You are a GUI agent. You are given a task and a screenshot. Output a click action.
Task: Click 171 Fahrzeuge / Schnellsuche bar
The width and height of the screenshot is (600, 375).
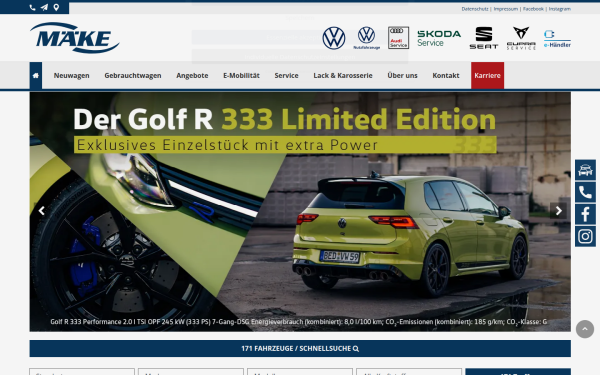pyautogui.click(x=300, y=349)
